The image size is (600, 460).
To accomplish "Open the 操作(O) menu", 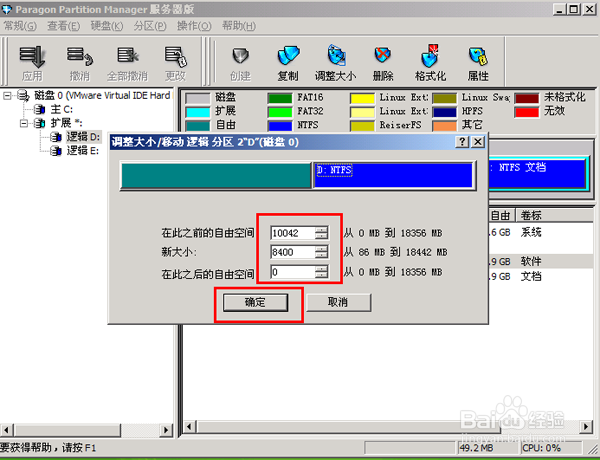I will coord(194,26).
